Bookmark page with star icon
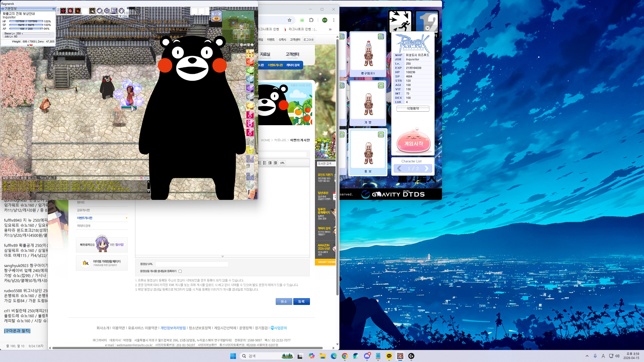This screenshot has height=362, width=644. coord(290,20)
